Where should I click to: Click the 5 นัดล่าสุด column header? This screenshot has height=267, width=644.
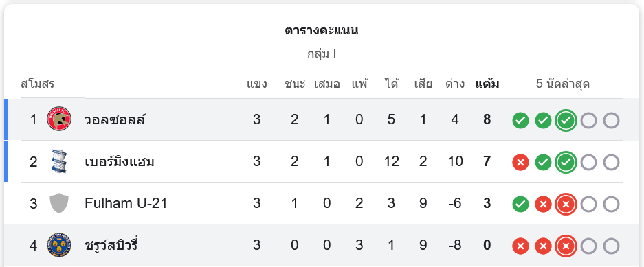(563, 84)
